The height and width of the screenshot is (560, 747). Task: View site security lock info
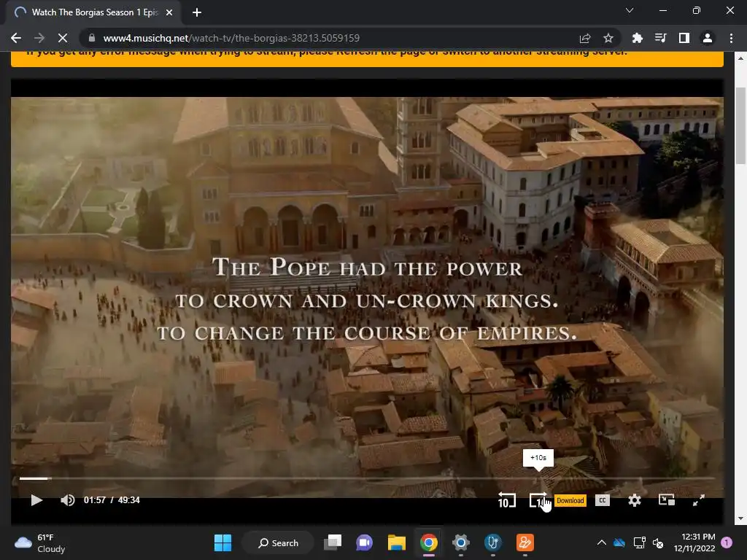point(92,38)
